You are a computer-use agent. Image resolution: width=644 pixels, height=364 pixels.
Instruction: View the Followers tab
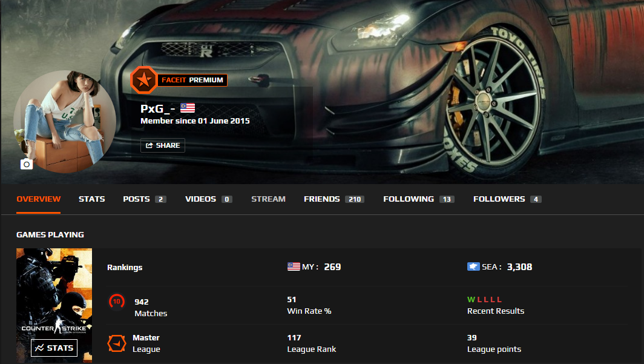[x=507, y=199]
